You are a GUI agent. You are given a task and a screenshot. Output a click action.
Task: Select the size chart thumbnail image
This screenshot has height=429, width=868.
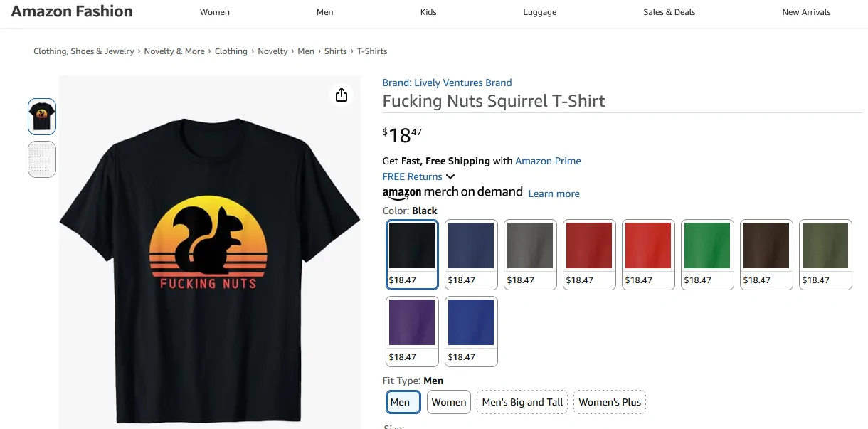(42, 159)
